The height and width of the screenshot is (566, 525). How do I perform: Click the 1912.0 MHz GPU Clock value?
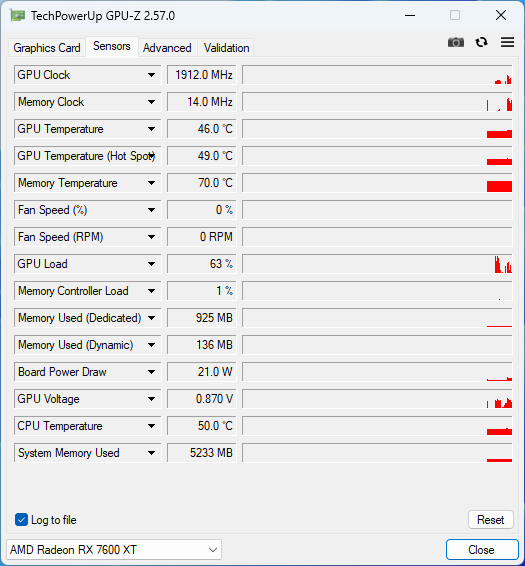[x=201, y=75]
